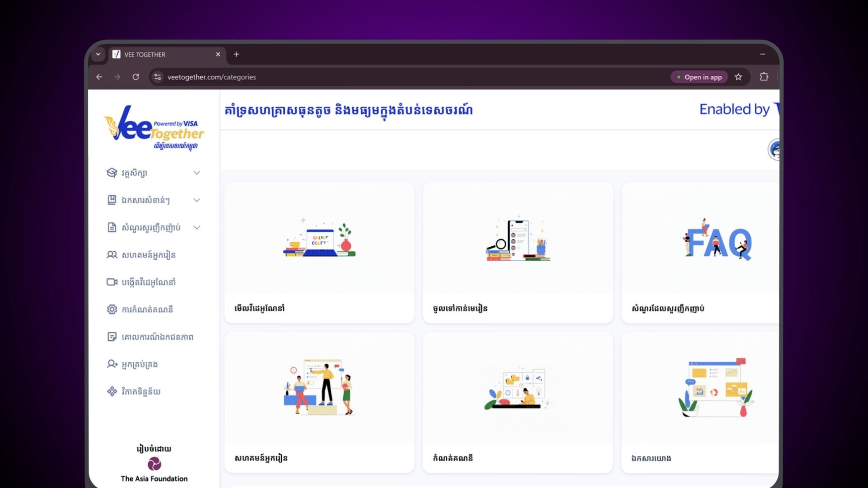Image resolution: width=868 pixels, height=488 pixels.
Task: Expand the first sidebar menu chevron
Action: [x=197, y=173]
